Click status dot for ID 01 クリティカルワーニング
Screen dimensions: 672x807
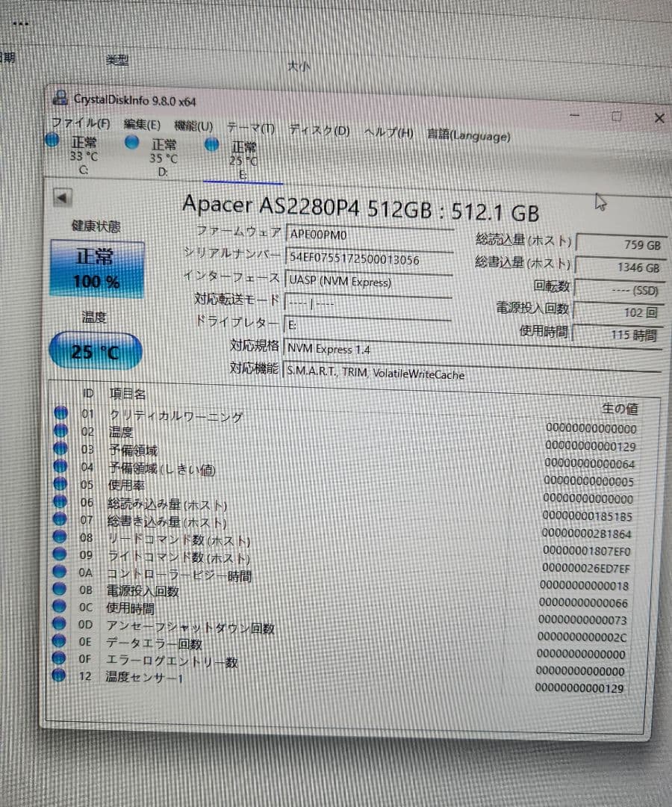pyautogui.click(x=60, y=412)
